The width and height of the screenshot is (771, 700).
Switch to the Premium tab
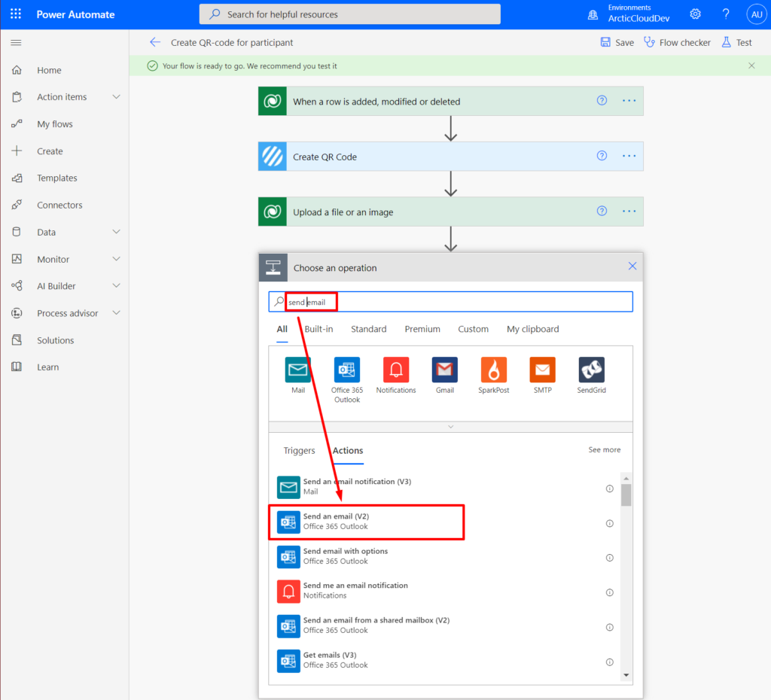[422, 330]
